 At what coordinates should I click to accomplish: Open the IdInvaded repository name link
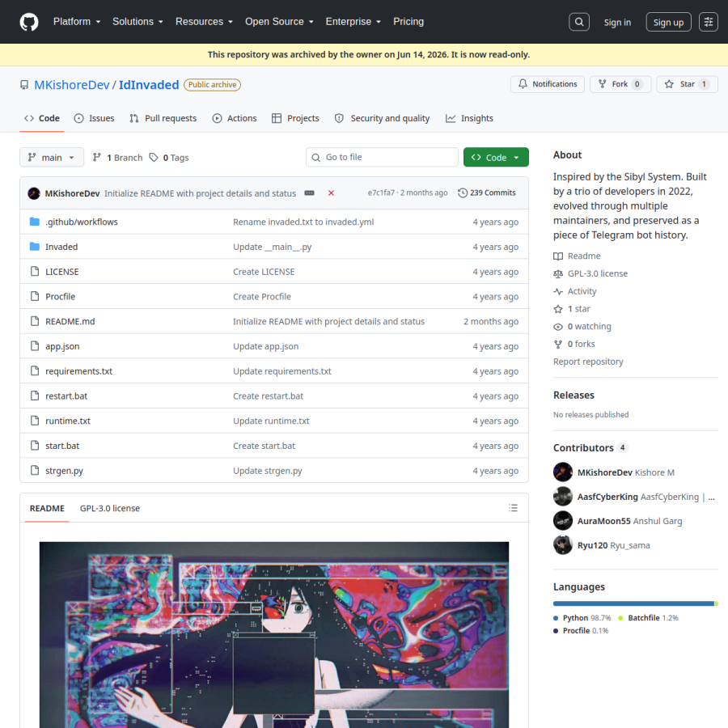(149, 85)
